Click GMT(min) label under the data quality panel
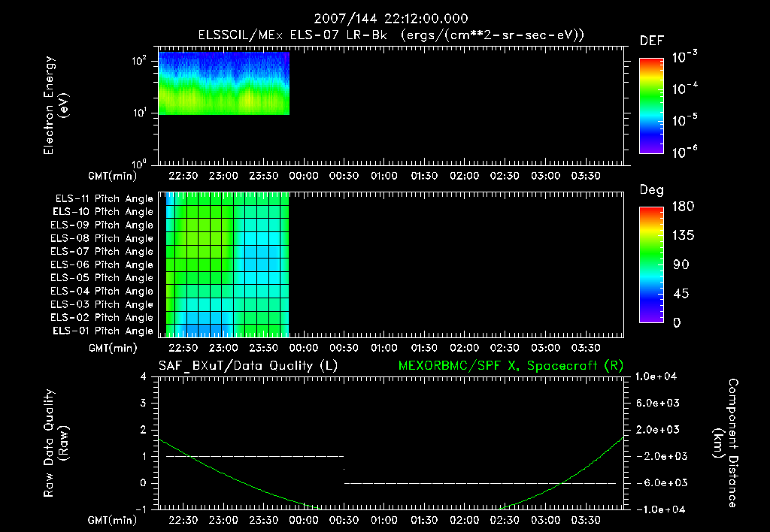The width and height of the screenshot is (770, 532). pyautogui.click(x=112, y=520)
